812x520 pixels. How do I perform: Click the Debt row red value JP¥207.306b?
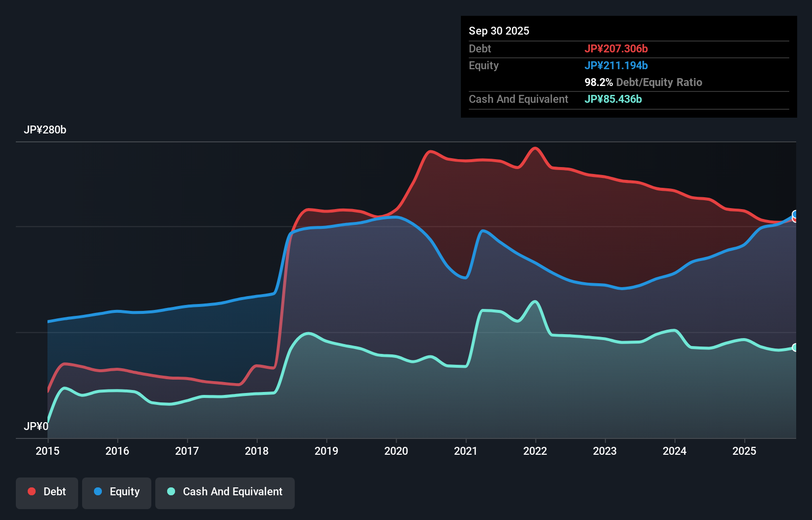click(617, 48)
